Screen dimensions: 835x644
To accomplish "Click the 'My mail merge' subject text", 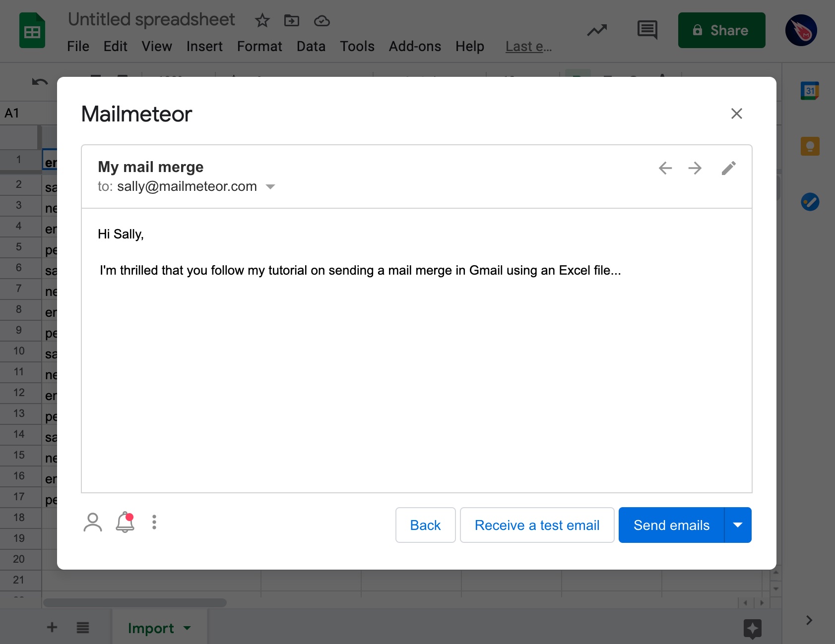I will pos(151,167).
